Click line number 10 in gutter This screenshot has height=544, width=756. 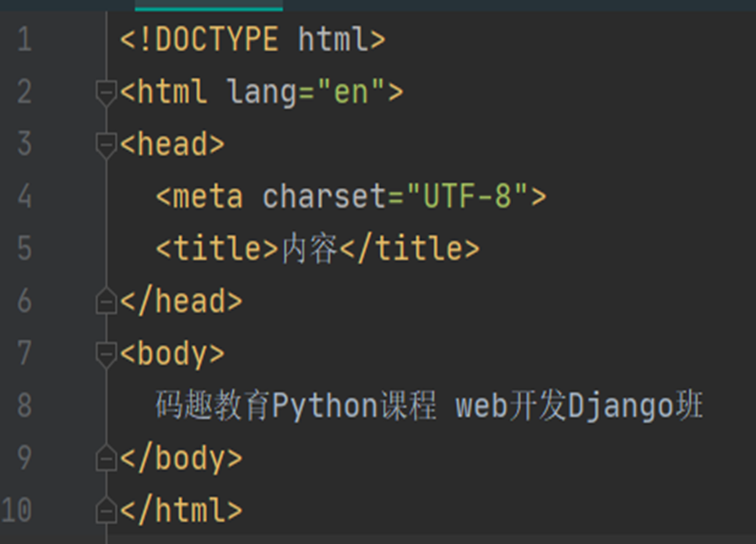(17, 509)
